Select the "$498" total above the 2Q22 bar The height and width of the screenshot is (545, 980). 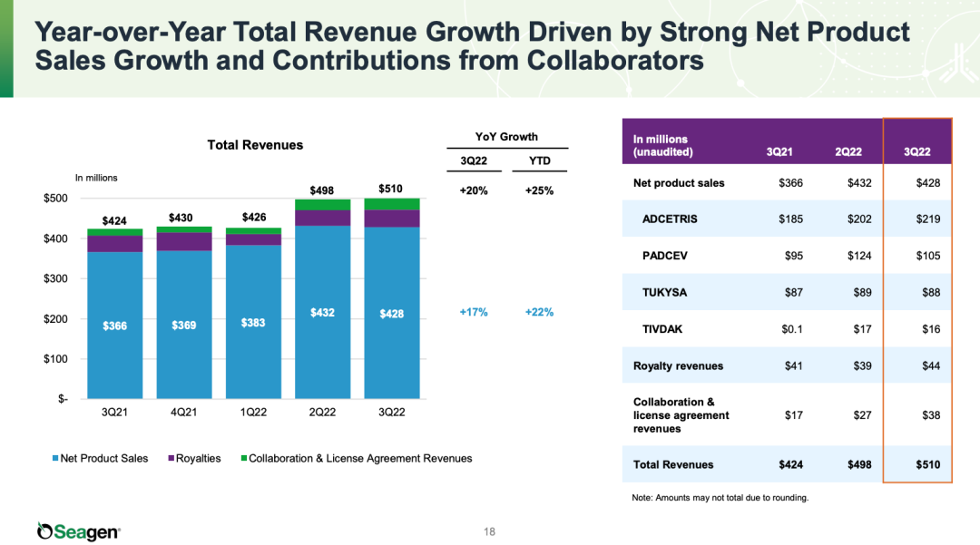pyautogui.click(x=322, y=190)
